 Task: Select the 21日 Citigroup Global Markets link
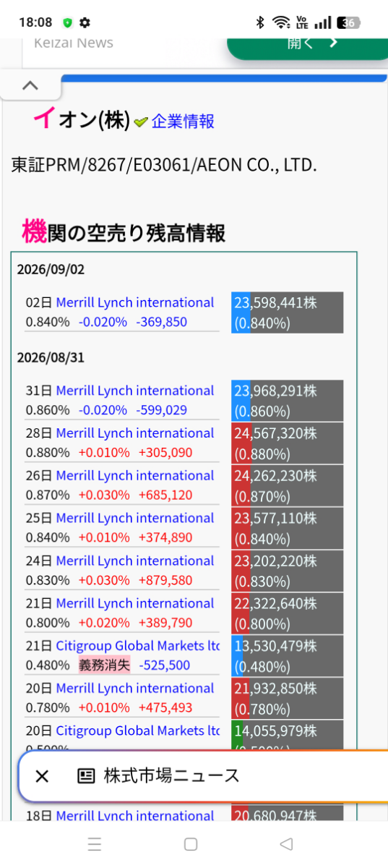click(138, 646)
